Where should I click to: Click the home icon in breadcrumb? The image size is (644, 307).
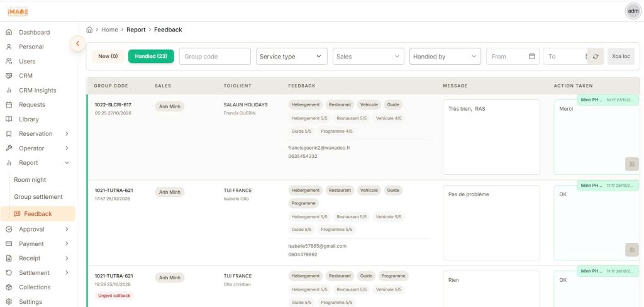[89, 30]
